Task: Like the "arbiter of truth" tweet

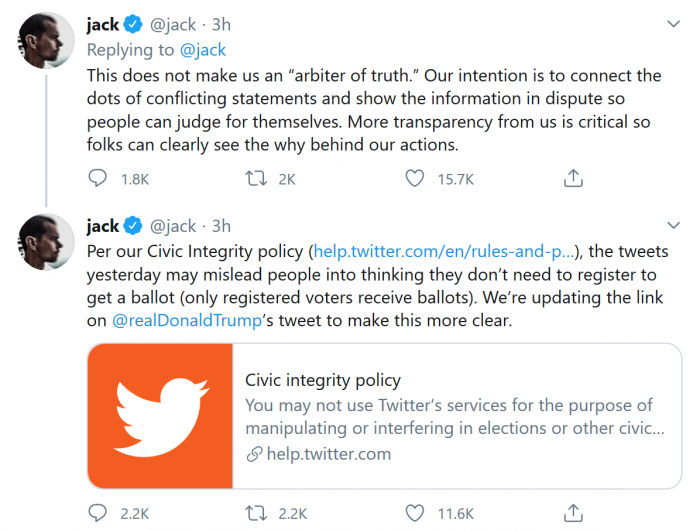Action: pos(415,178)
